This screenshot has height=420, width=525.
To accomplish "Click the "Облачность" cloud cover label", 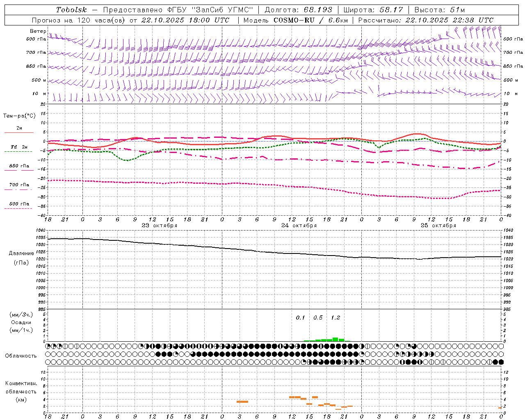I will point(21,356).
